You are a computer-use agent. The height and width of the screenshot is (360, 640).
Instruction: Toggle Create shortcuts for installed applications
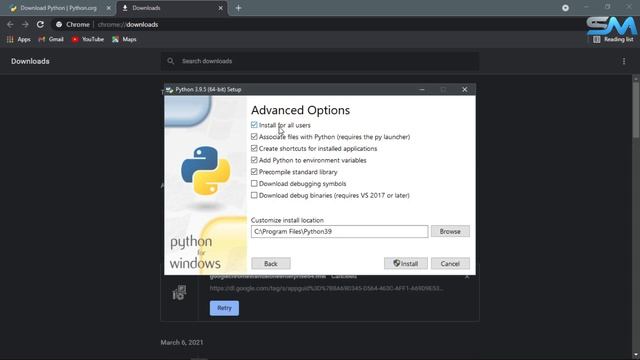click(254, 149)
